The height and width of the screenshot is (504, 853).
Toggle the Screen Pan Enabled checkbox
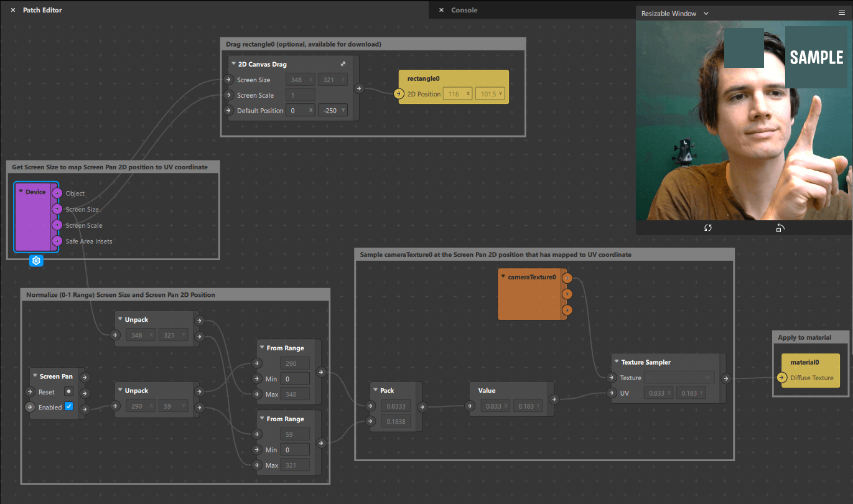tap(69, 406)
